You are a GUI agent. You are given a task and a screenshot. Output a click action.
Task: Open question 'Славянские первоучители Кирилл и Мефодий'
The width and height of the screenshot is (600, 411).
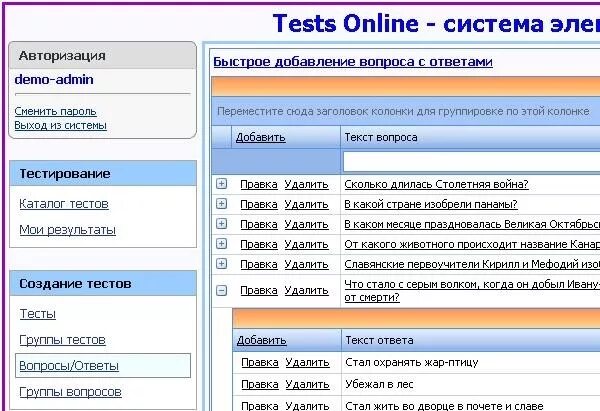tap(472, 264)
